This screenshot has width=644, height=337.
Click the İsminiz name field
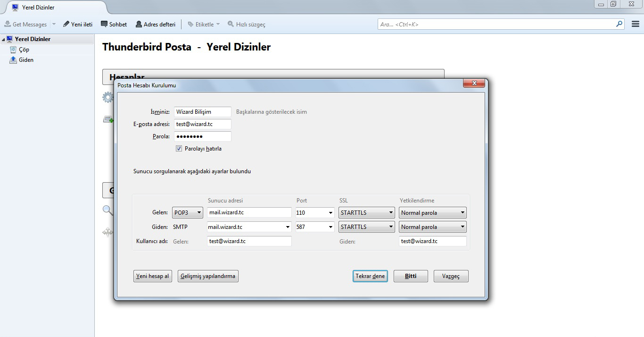(203, 112)
